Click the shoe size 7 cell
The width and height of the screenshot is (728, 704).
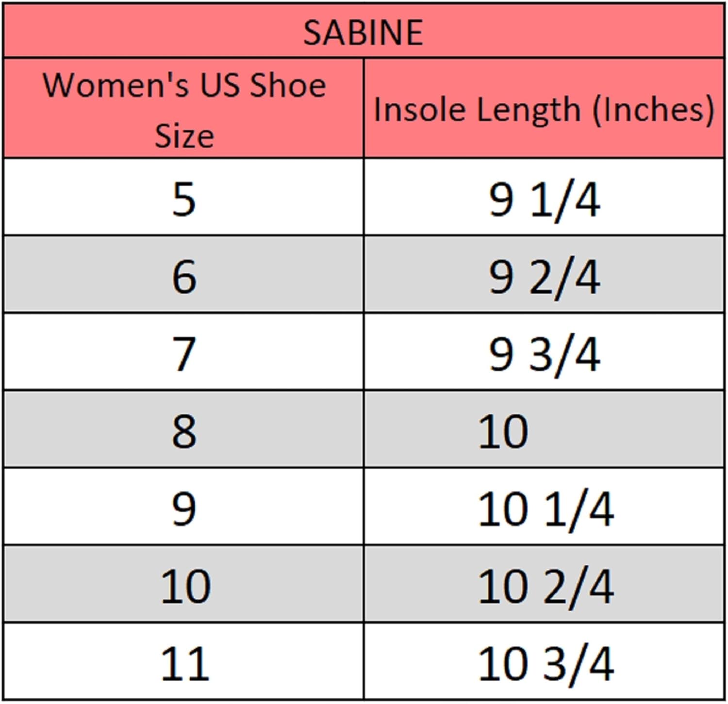184,354
